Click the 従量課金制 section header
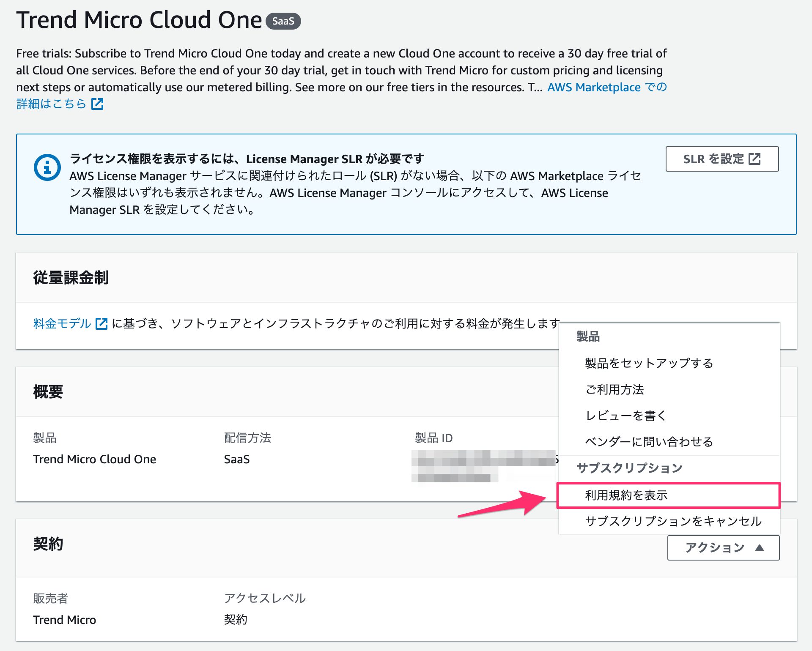 (x=70, y=278)
